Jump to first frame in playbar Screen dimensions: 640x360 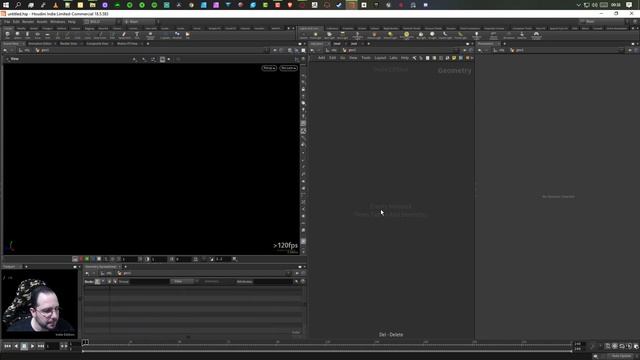point(7,346)
